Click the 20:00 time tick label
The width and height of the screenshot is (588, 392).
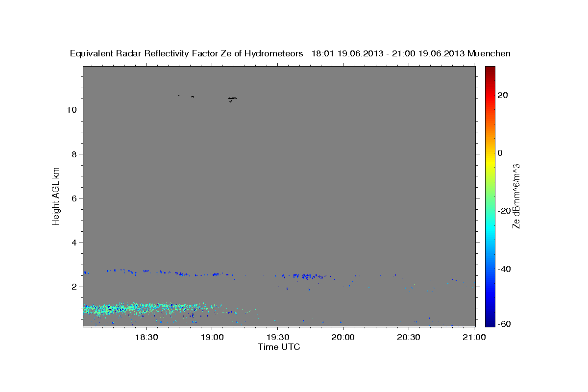point(343,338)
